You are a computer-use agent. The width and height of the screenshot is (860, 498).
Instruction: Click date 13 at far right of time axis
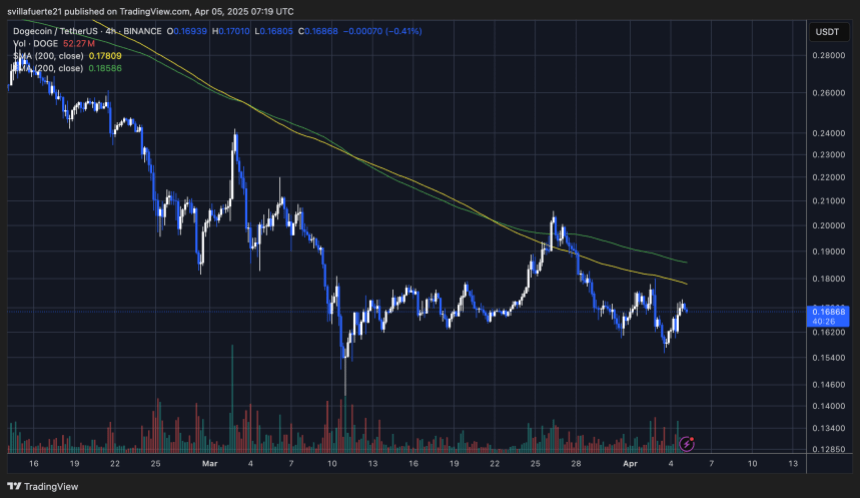(x=792, y=464)
